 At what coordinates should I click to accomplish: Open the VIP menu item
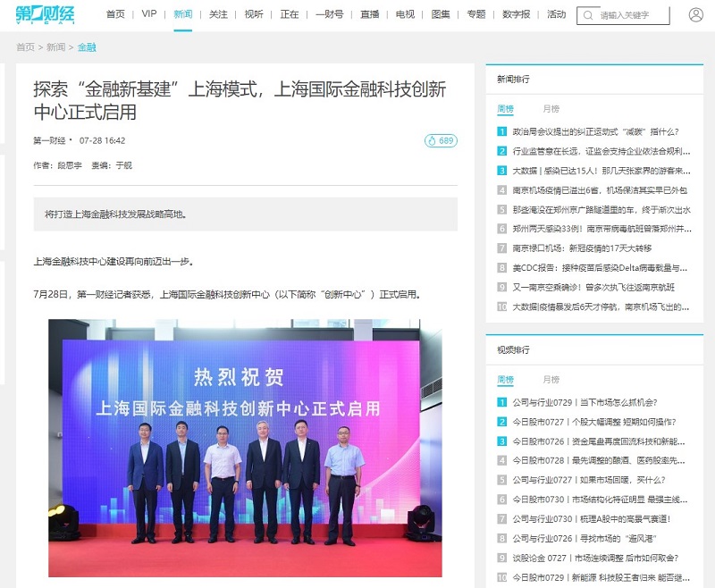click(x=149, y=14)
